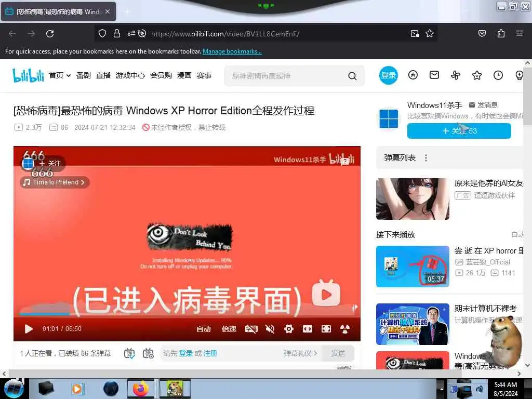This screenshot has height=399, width=532.
Task: Open the 倍速 playback speed menu
Action: pos(229,329)
